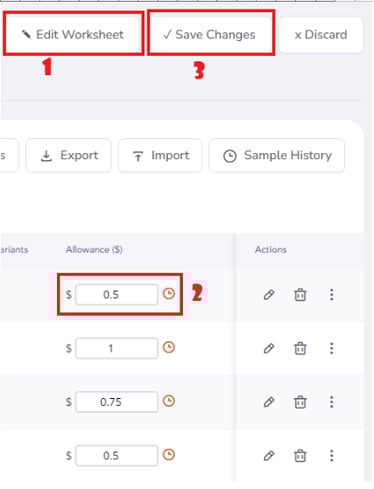374x489 pixels.
Task: Focus the first row's 0.5 allowance field
Action: (117, 295)
